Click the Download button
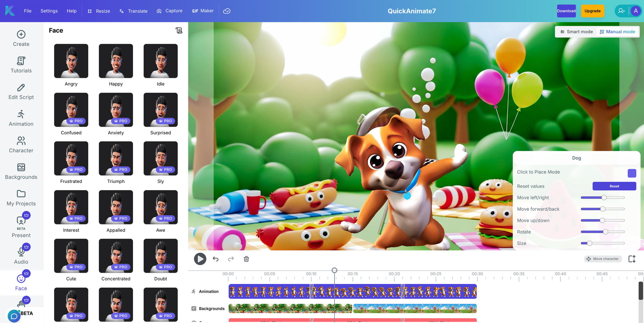This screenshot has height=323, width=644. pos(566,11)
